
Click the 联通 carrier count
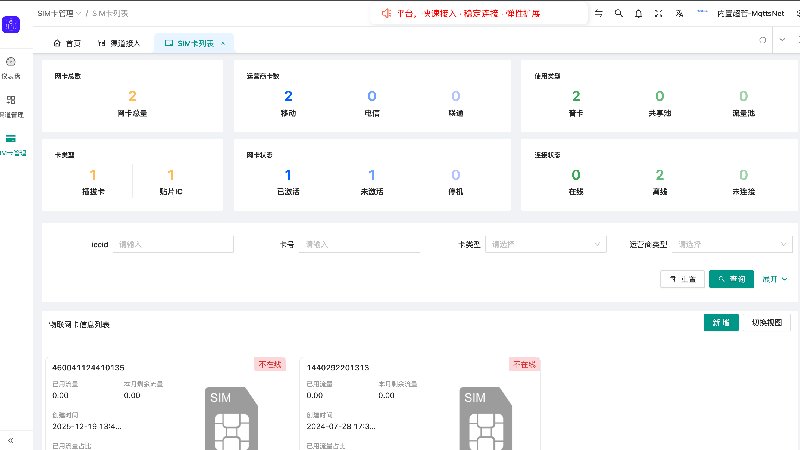456,96
